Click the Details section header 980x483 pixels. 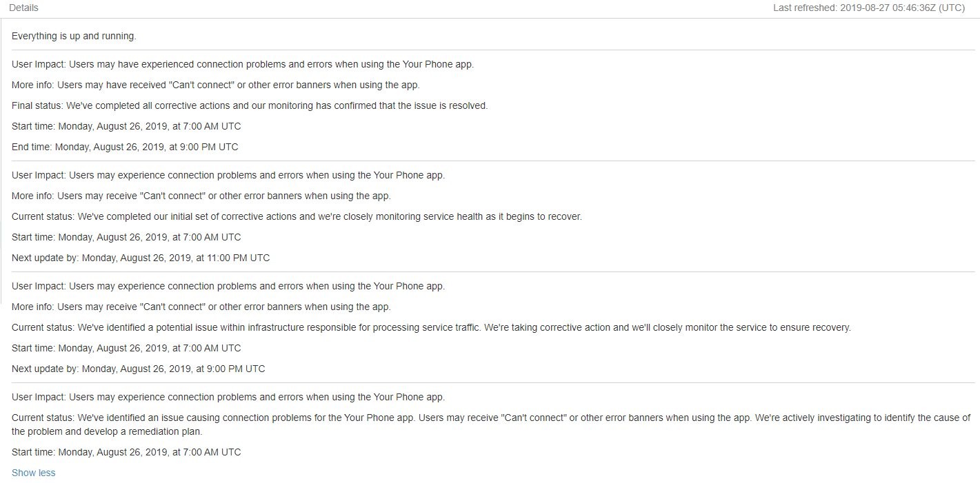23,8
